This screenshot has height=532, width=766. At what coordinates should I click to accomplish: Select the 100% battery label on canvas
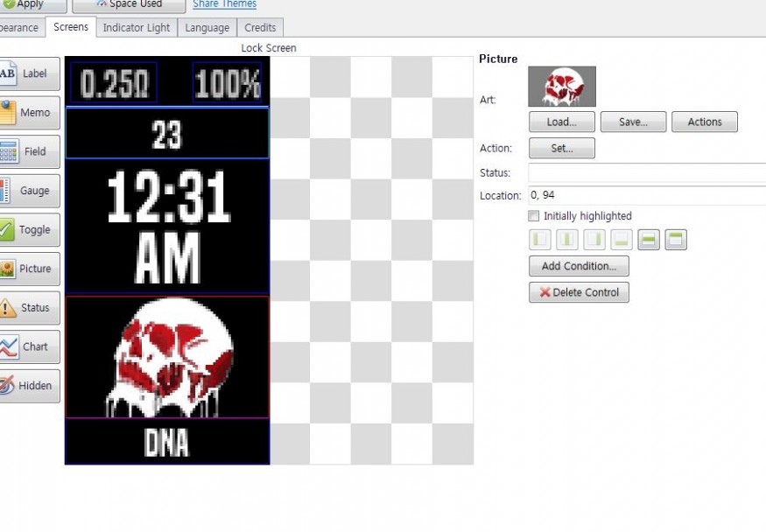click(227, 83)
